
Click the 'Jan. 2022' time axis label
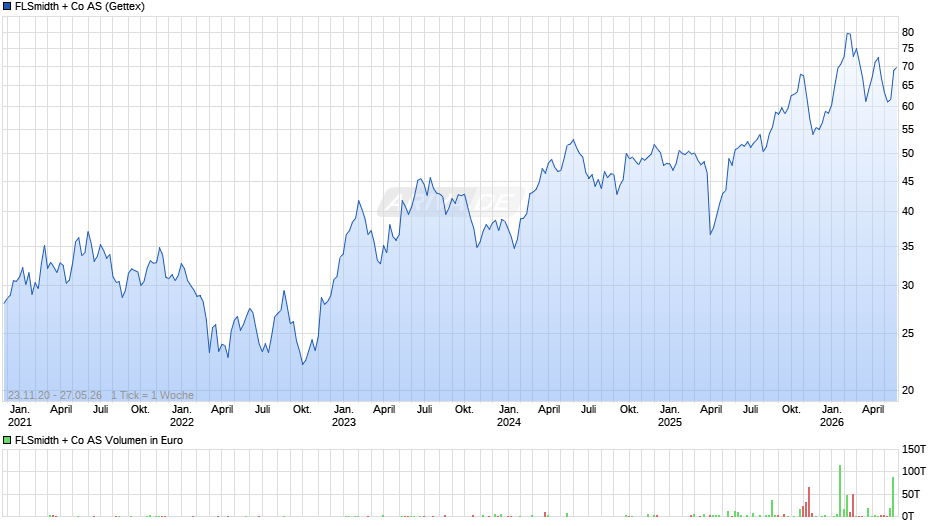pos(182,416)
